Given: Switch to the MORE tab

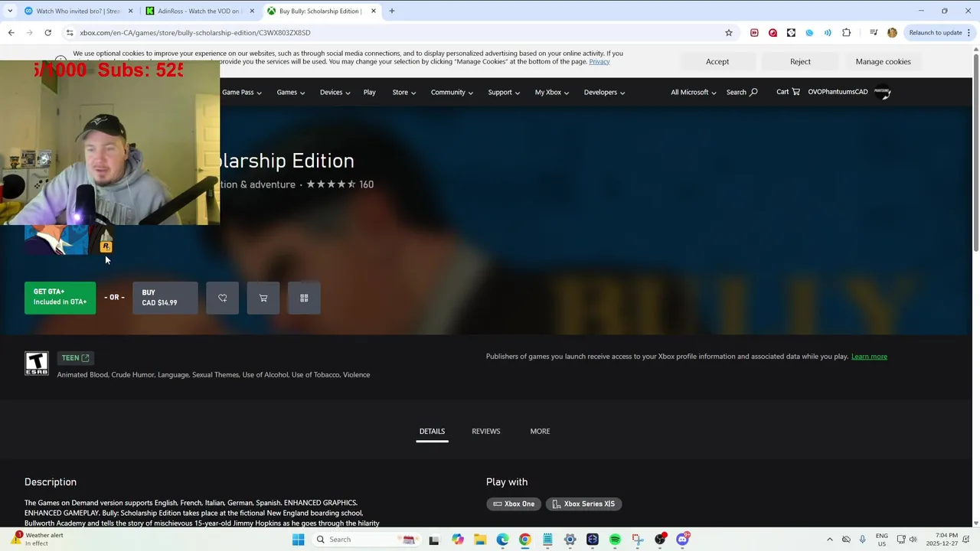Looking at the screenshot, I should [540, 432].
